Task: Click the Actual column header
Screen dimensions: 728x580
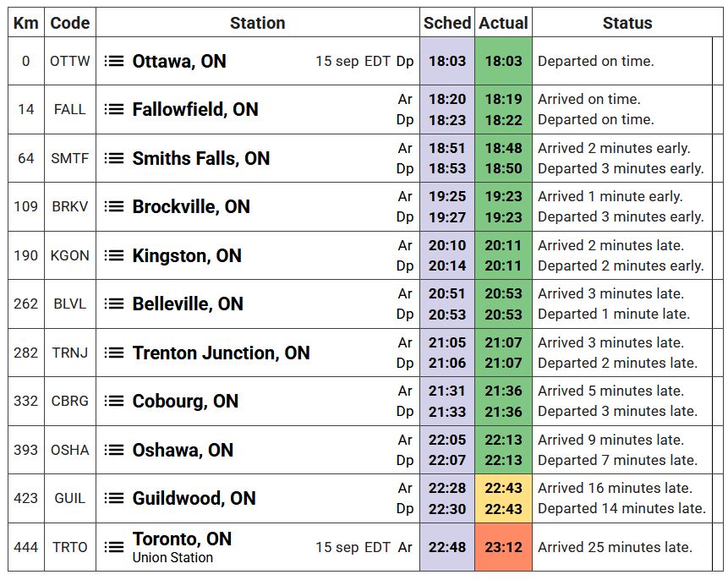Action: [x=503, y=23]
